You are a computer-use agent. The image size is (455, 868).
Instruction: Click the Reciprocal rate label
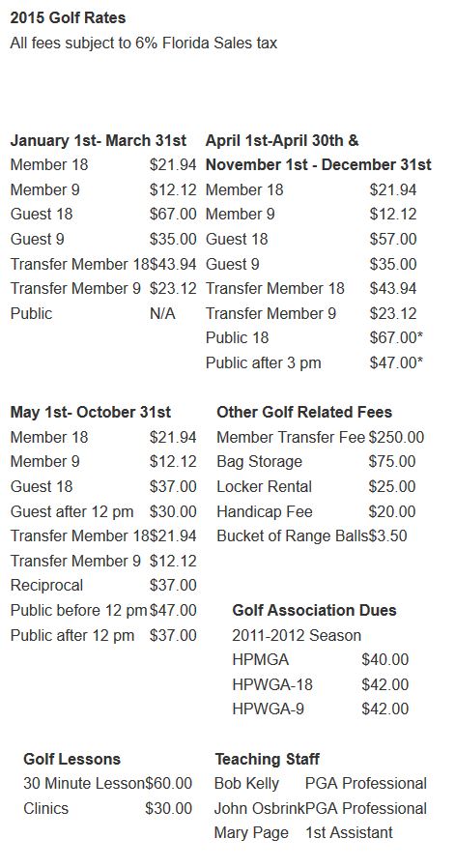tap(46, 585)
